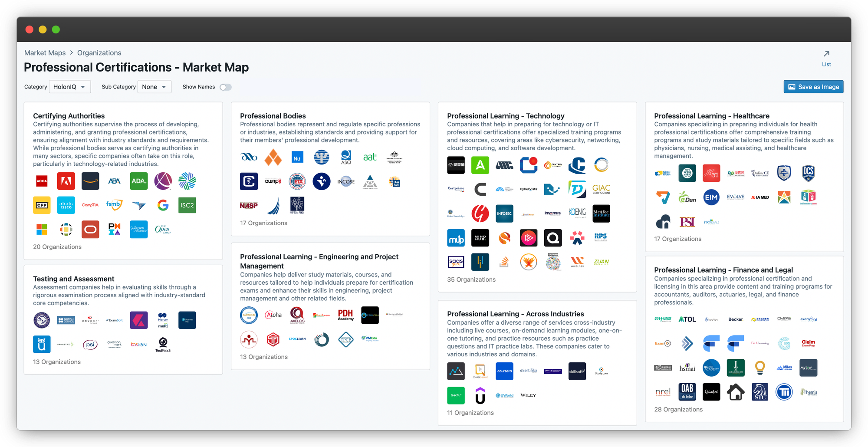The image size is (868, 447).
Task: Click the EIM round blue logo
Action: [x=711, y=197]
